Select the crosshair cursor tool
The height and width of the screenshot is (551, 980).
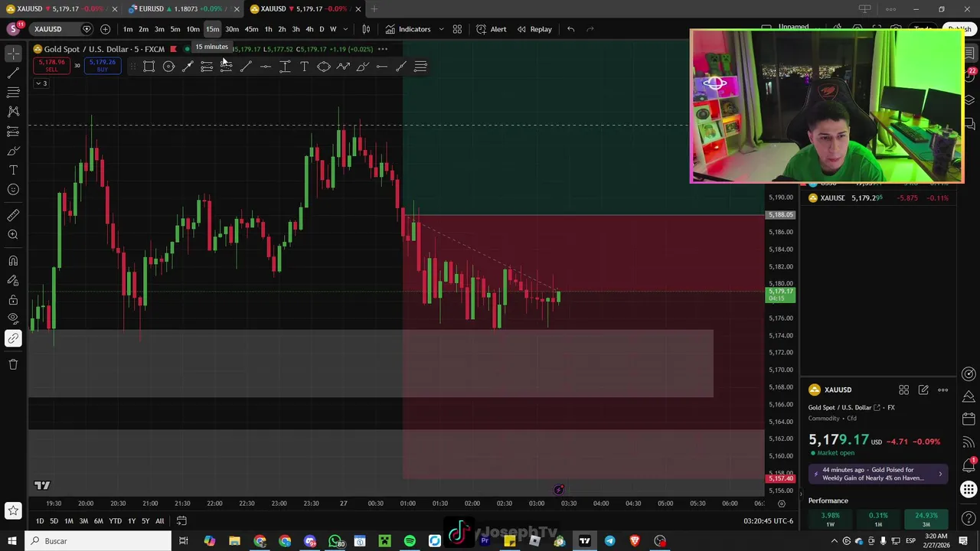[13, 53]
